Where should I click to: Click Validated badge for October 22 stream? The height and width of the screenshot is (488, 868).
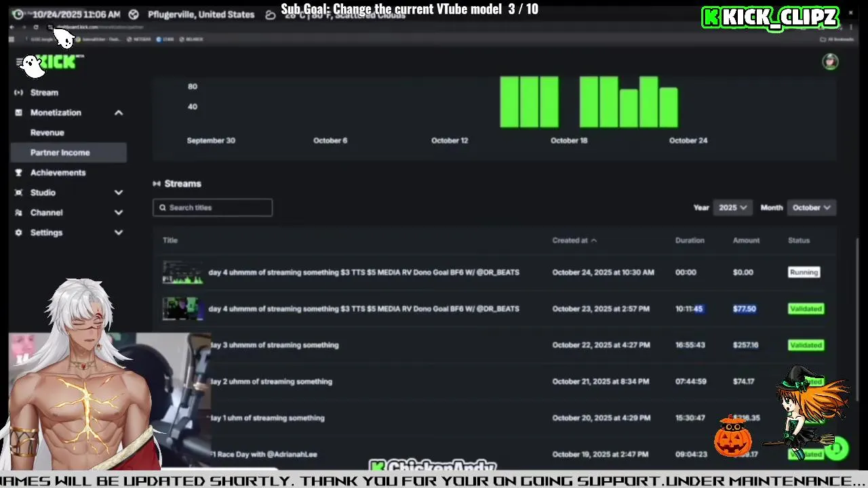[x=806, y=345]
